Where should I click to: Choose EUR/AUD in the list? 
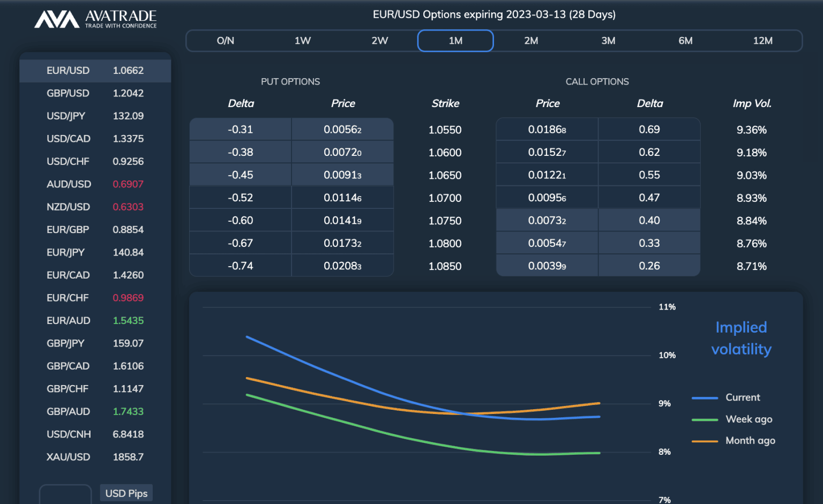(95, 320)
